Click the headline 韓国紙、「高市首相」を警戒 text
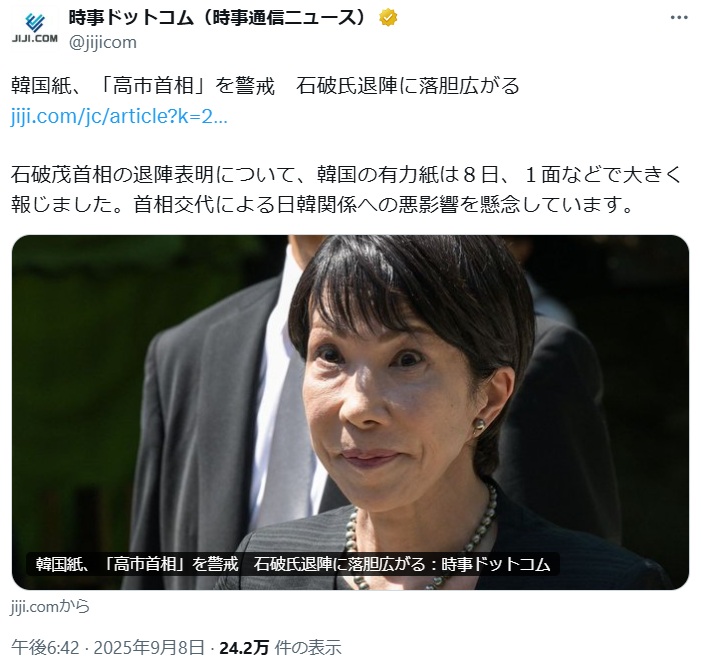Viewport: 701px width, 658px height. (x=143, y=86)
